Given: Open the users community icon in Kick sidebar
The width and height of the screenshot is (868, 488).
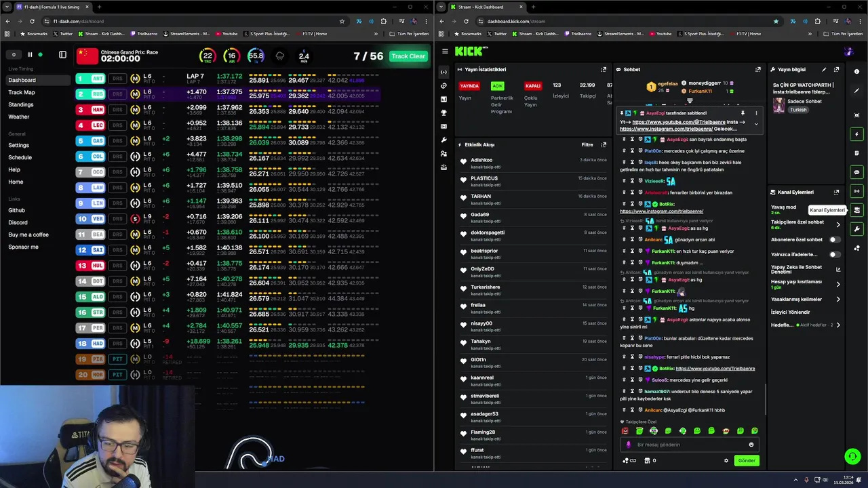Looking at the screenshot, I should click(443, 153).
